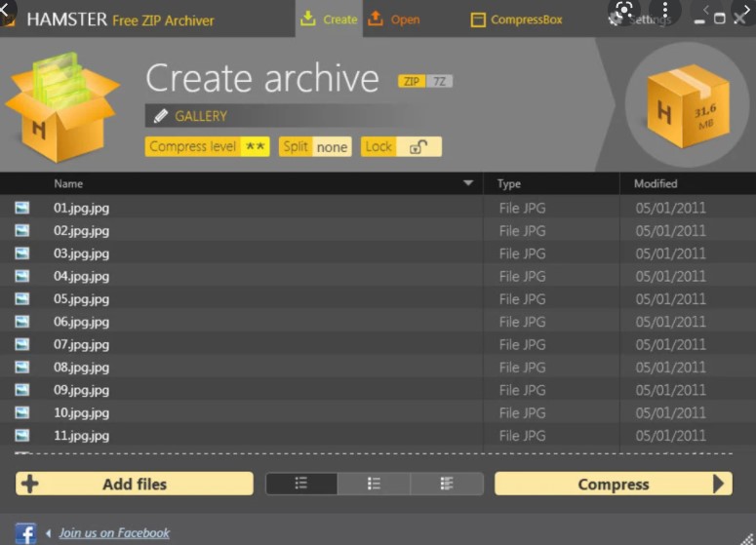Select the file 03.jpg.jpg
The width and height of the screenshot is (756, 545).
point(81,253)
